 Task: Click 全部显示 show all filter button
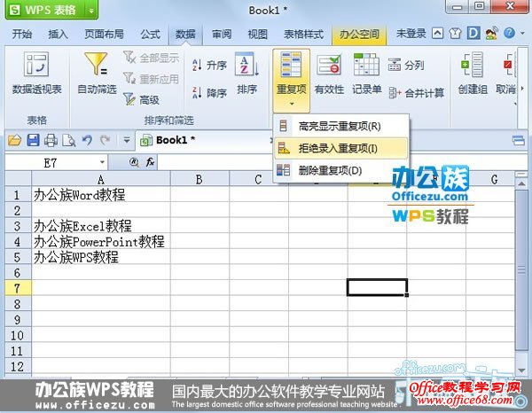tap(151, 58)
